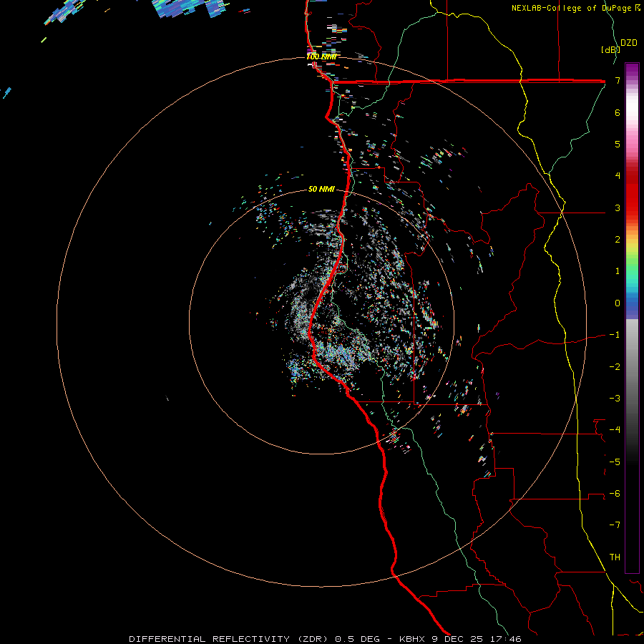This screenshot has height=644, width=644.
Task: Click the 5 dB legend label
Action: [x=618, y=144]
